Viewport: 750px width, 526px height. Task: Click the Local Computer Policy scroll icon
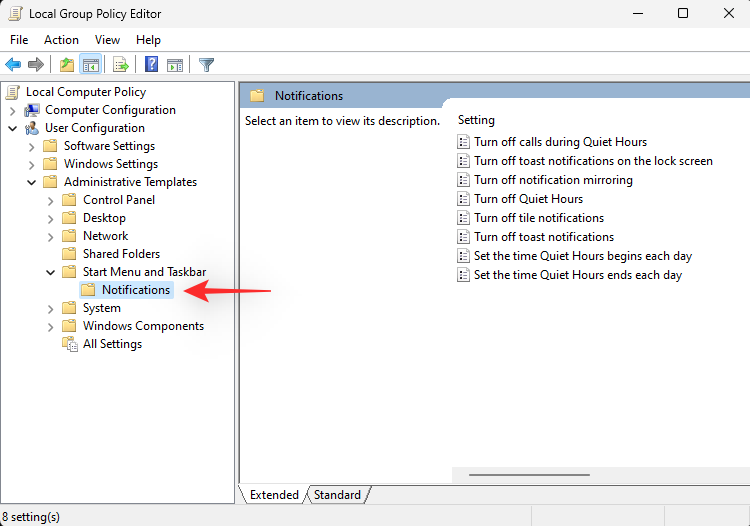coord(13,92)
